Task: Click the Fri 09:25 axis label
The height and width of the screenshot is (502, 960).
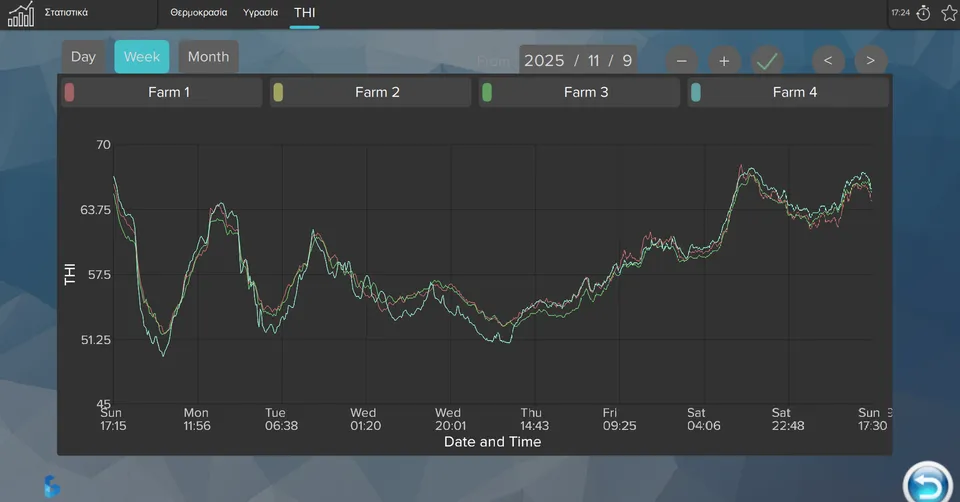Action: click(x=619, y=419)
